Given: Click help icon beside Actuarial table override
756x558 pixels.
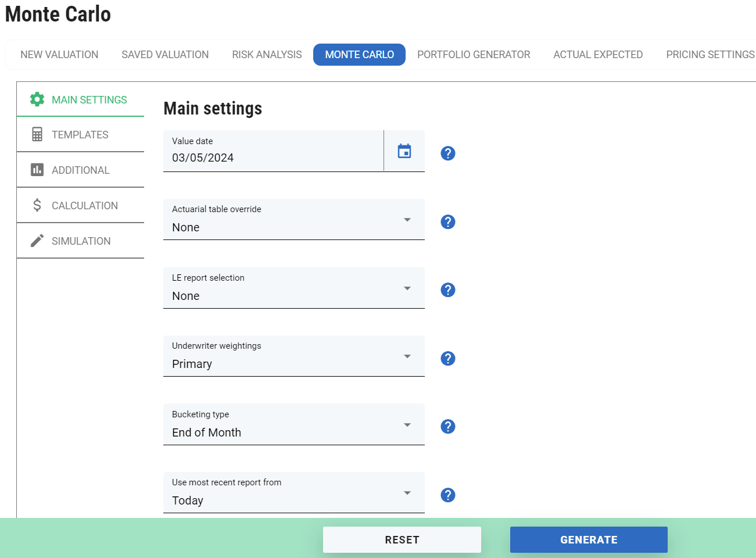Looking at the screenshot, I should pyautogui.click(x=447, y=222).
